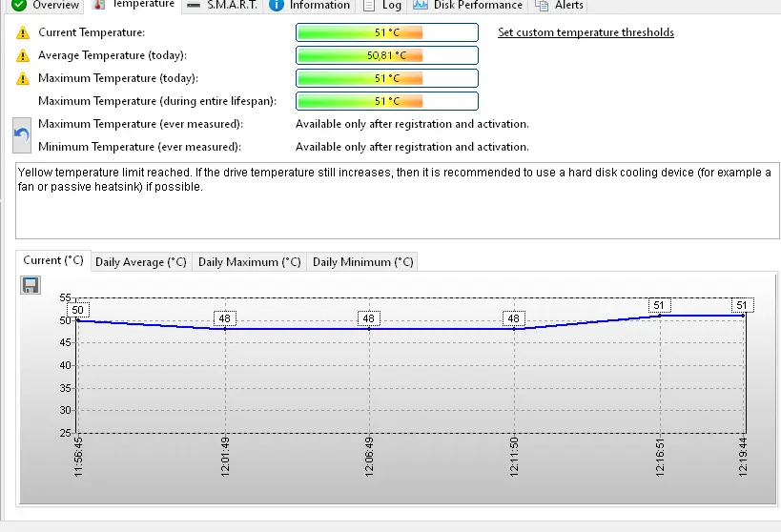Click the Maximum Temperature (ever measured) label
Screen dimensions: 781x532
[x=140, y=124]
